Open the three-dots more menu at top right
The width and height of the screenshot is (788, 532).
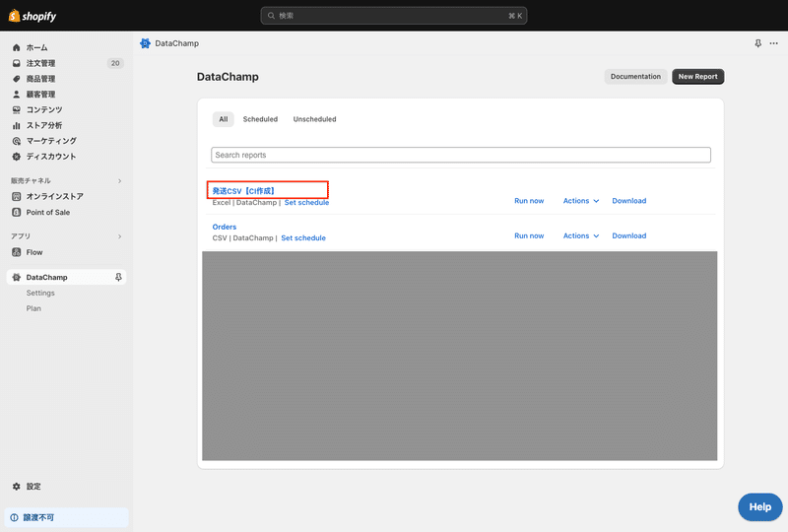pos(774,43)
